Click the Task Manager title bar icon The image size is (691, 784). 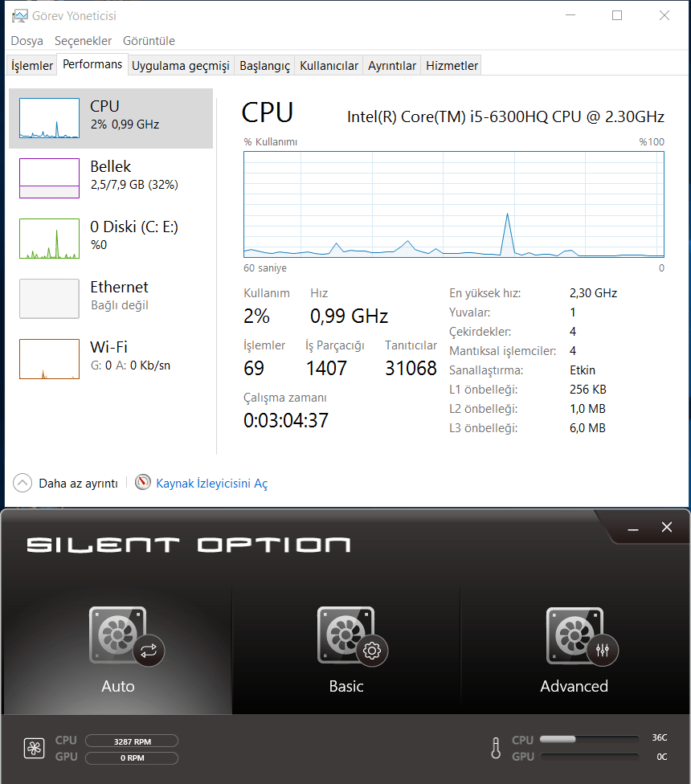[x=19, y=16]
